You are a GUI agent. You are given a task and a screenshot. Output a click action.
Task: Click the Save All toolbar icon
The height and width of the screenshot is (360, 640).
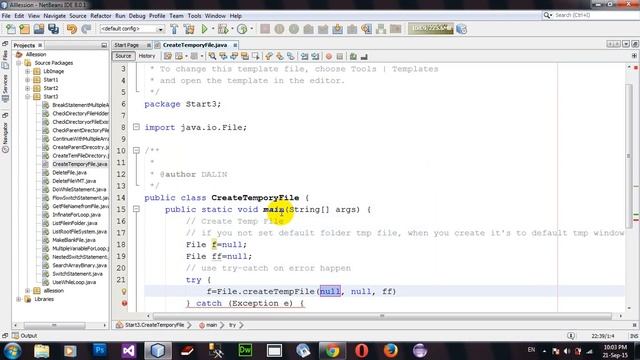[x=53, y=29]
